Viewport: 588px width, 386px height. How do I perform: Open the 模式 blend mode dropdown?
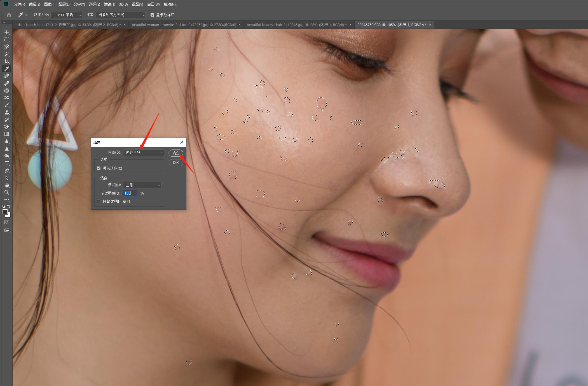[x=142, y=185]
